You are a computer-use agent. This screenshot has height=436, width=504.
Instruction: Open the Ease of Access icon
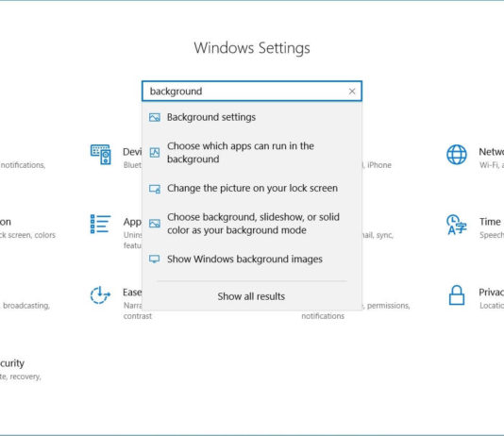[x=100, y=295]
